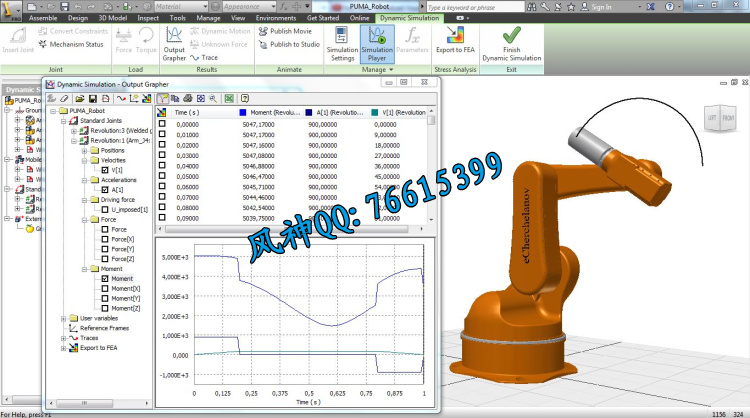Viewport: 750px width, 418px height.
Task: Click the Inventor application logo button
Action: pos(11,10)
